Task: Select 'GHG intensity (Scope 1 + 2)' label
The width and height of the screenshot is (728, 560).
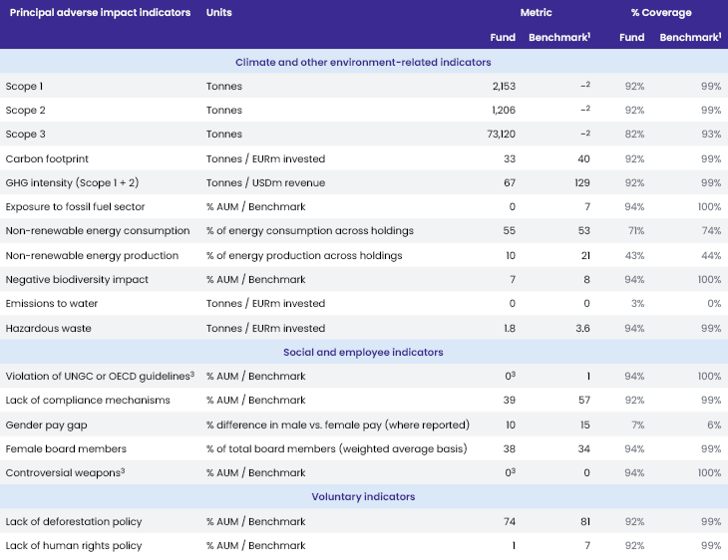Action: coord(68,183)
